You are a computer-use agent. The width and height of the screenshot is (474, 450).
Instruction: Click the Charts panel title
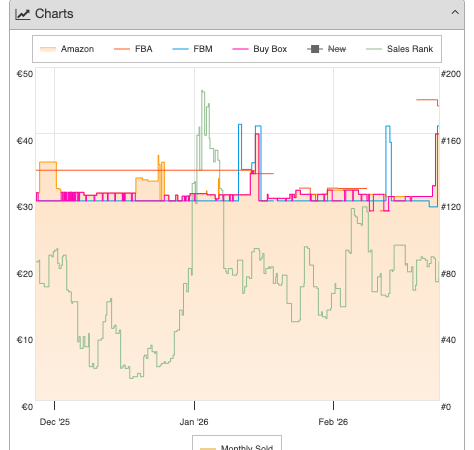[x=54, y=14]
